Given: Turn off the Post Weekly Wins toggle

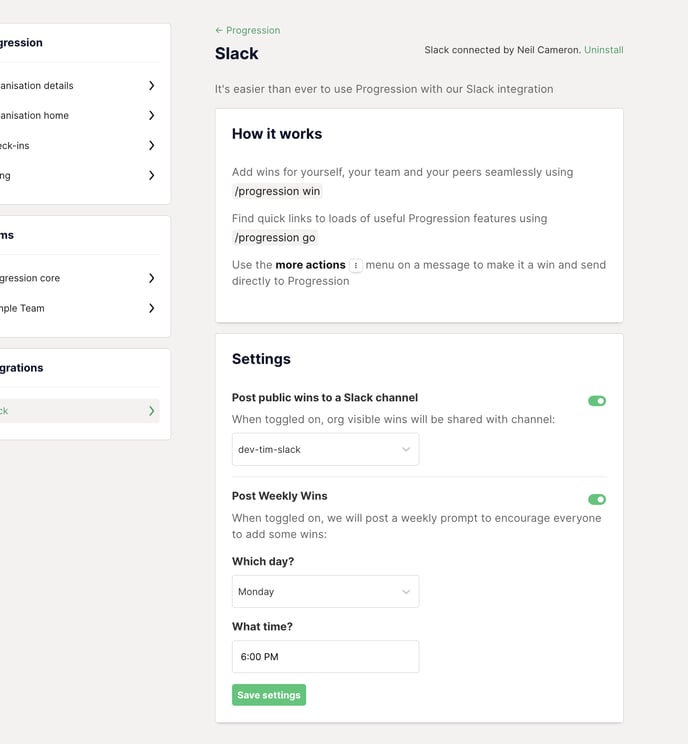Looking at the screenshot, I should point(597,499).
